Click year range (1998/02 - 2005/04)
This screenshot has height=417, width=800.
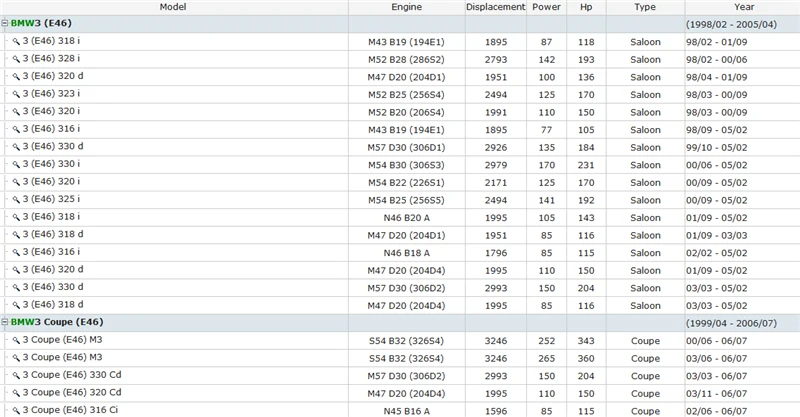[731, 24]
